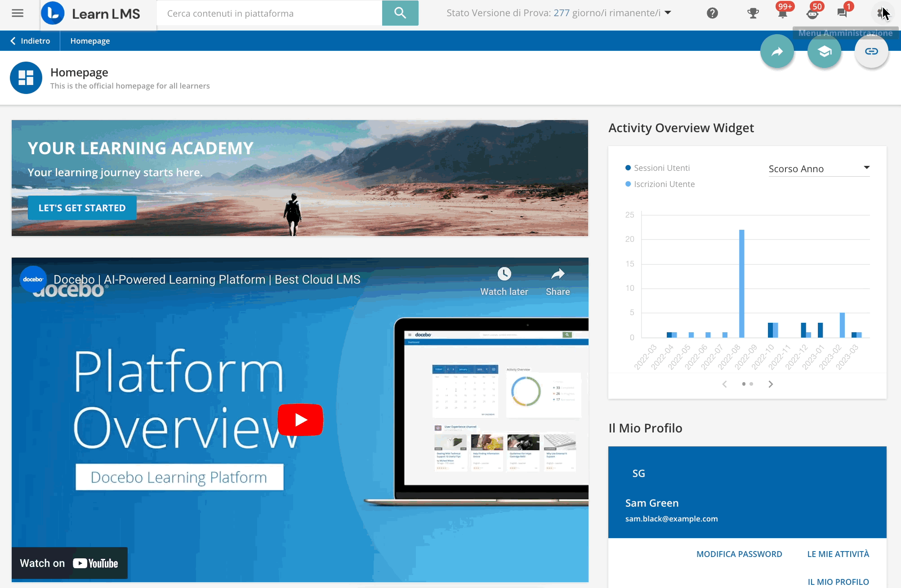Click the Indietro back link
The width and height of the screenshot is (901, 588).
tap(30, 41)
